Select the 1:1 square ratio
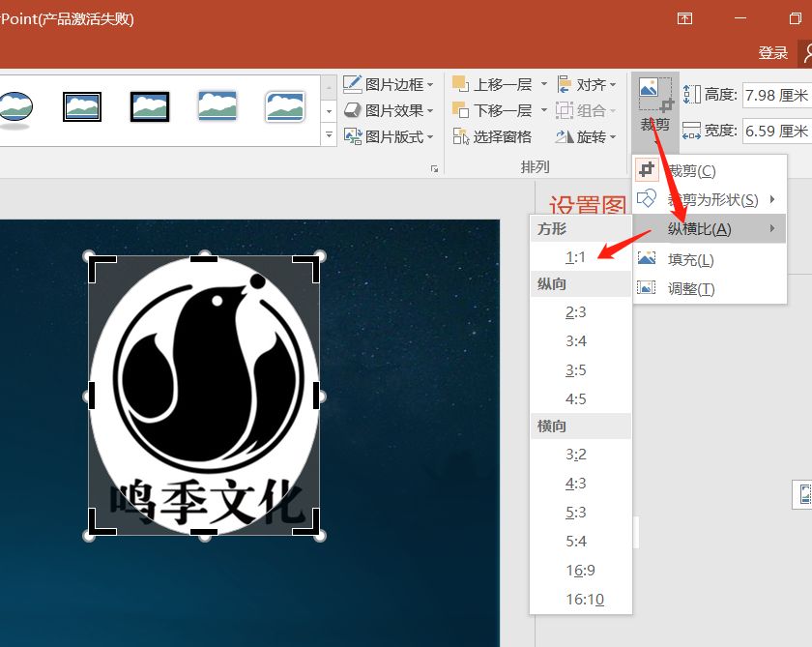 pyautogui.click(x=581, y=257)
